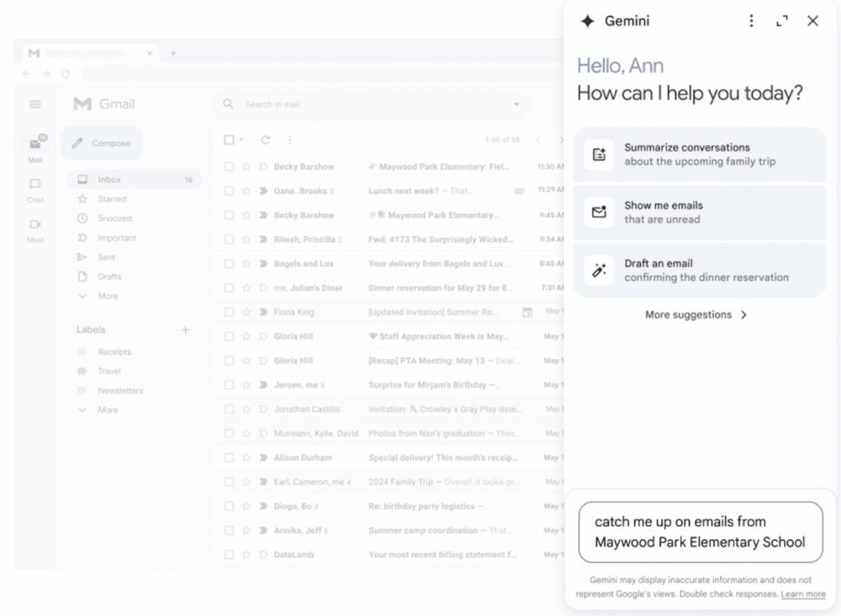Select Summarize conversations suggestion

[x=700, y=155]
